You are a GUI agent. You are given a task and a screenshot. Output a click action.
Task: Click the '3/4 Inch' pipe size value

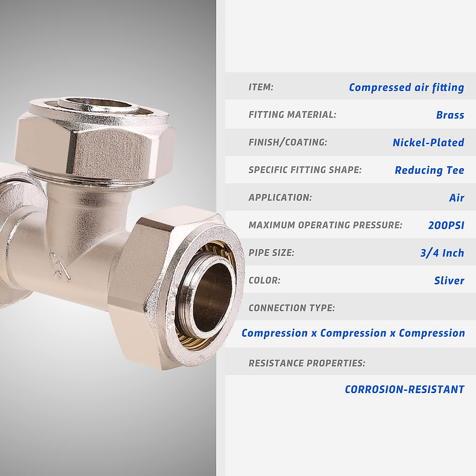click(x=442, y=252)
